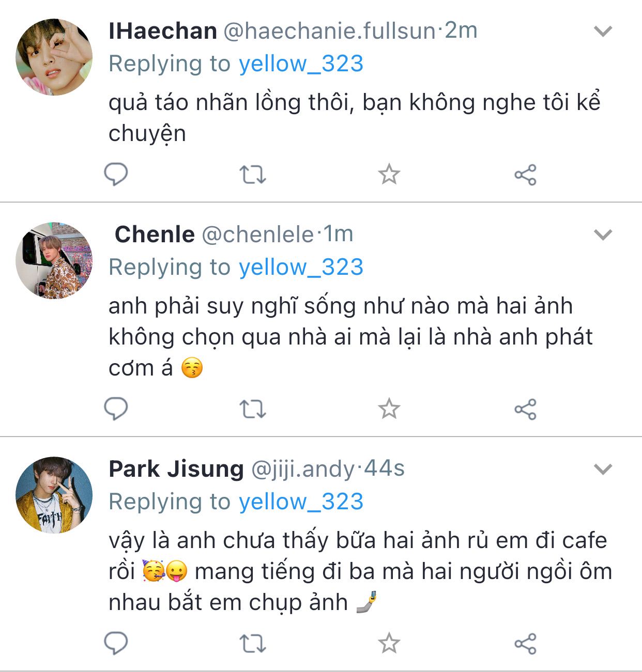Share IHaechan's tweet
642x672 pixels.
(525, 175)
